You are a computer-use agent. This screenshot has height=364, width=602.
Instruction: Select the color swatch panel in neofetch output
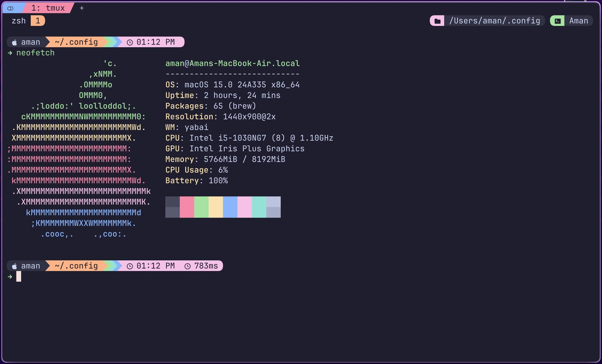[223, 207]
